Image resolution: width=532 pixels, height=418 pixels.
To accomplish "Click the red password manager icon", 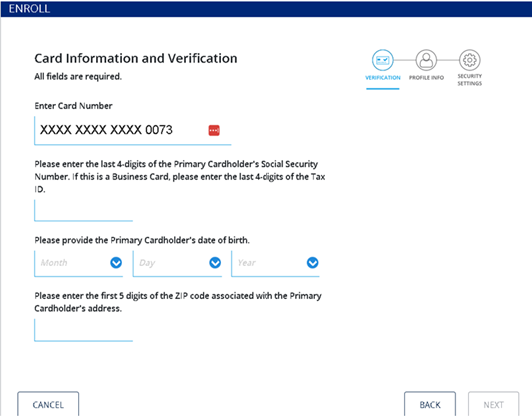I will 214,130.
